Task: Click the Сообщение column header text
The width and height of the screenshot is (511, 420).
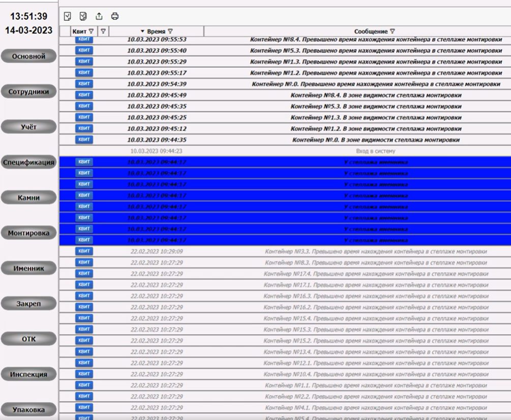Action: click(x=371, y=31)
